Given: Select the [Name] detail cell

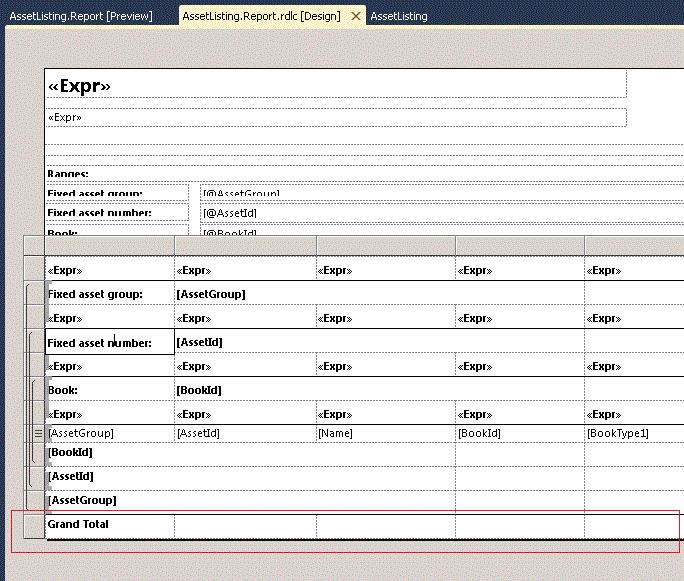Looking at the screenshot, I should [x=386, y=433].
